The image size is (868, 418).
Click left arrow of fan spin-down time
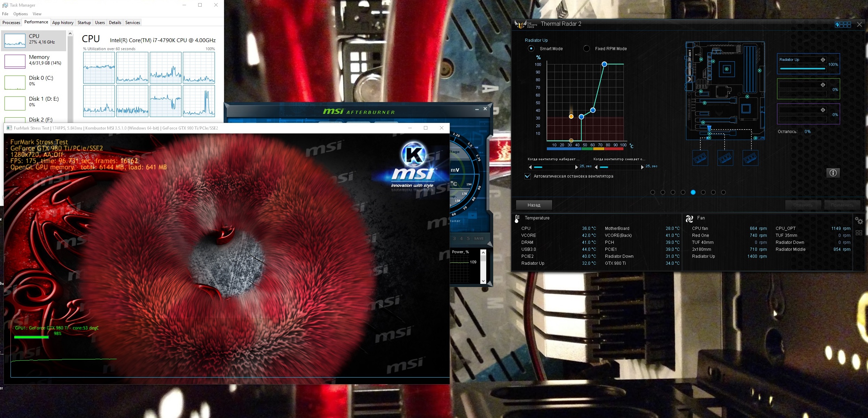pos(596,167)
